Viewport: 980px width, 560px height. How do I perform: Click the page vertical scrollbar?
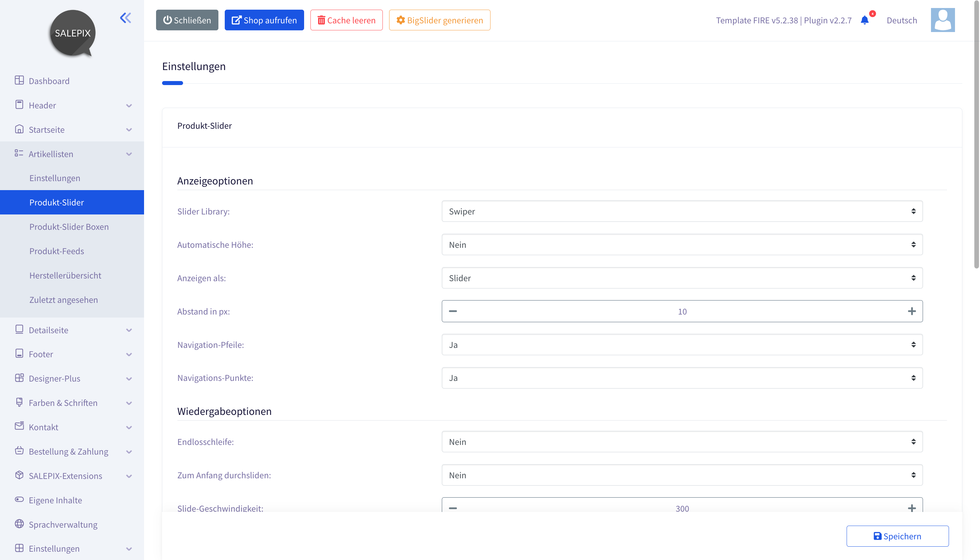coord(976,135)
